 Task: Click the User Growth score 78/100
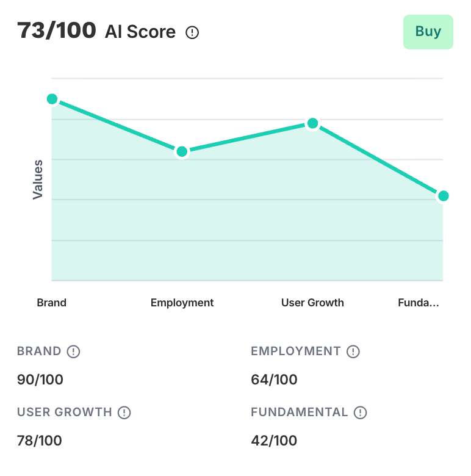40,441
